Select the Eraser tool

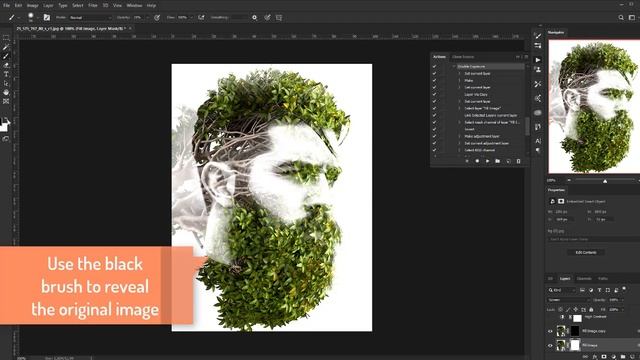(6, 65)
